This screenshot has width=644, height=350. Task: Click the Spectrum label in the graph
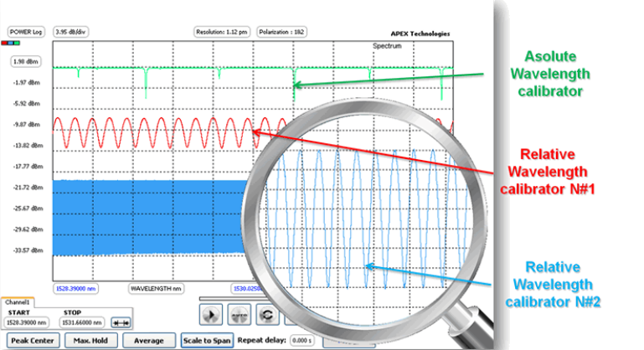coord(387,45)
